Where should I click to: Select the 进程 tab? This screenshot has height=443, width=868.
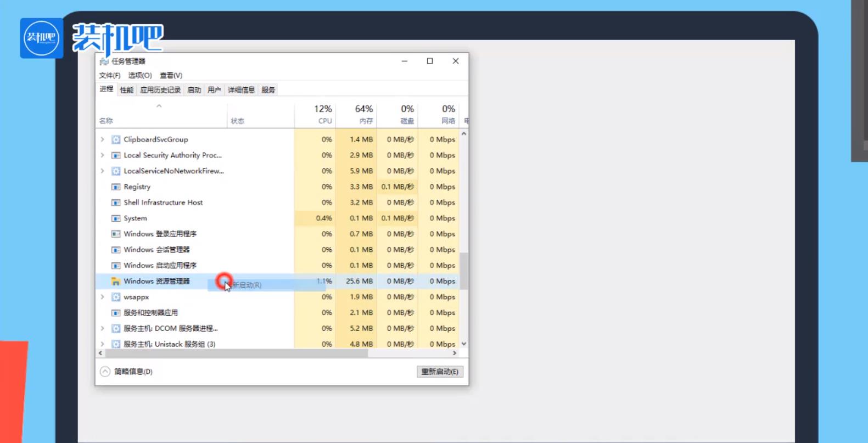pyautogui.click(x=107, y=89)
